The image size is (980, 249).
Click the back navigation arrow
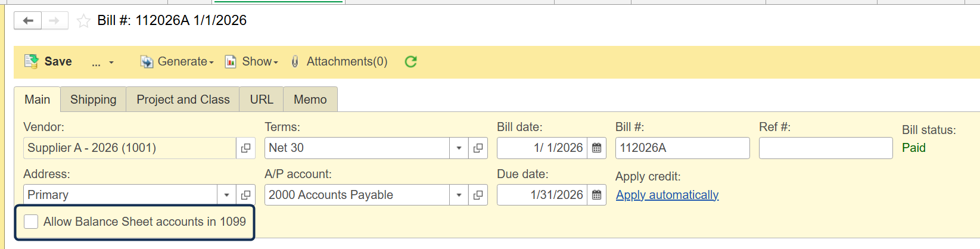(27, 21)
